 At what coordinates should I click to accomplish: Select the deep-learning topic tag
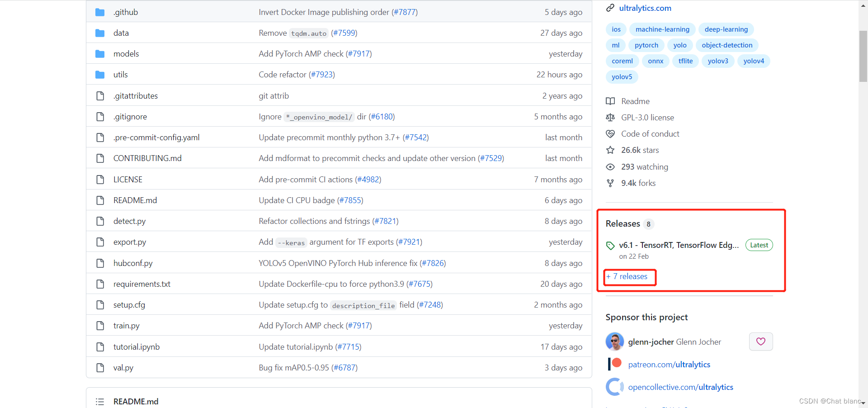[x=726, y=29]
